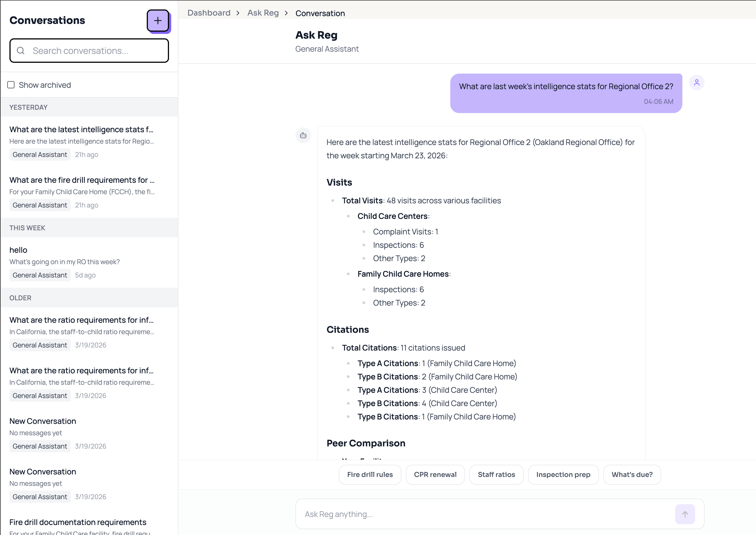
Task: Click the plus new conversation button
Action: [158, 21]
